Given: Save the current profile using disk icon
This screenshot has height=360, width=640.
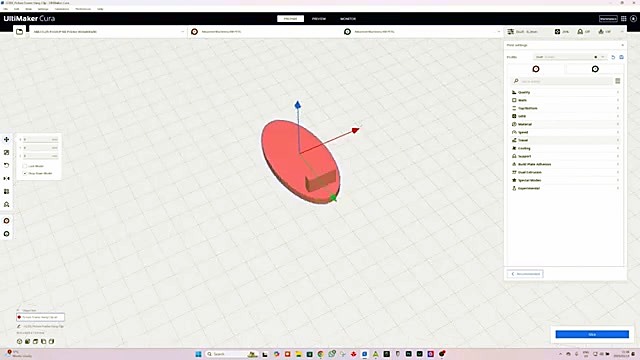Looking at the screenshot, I should (622, 57).
